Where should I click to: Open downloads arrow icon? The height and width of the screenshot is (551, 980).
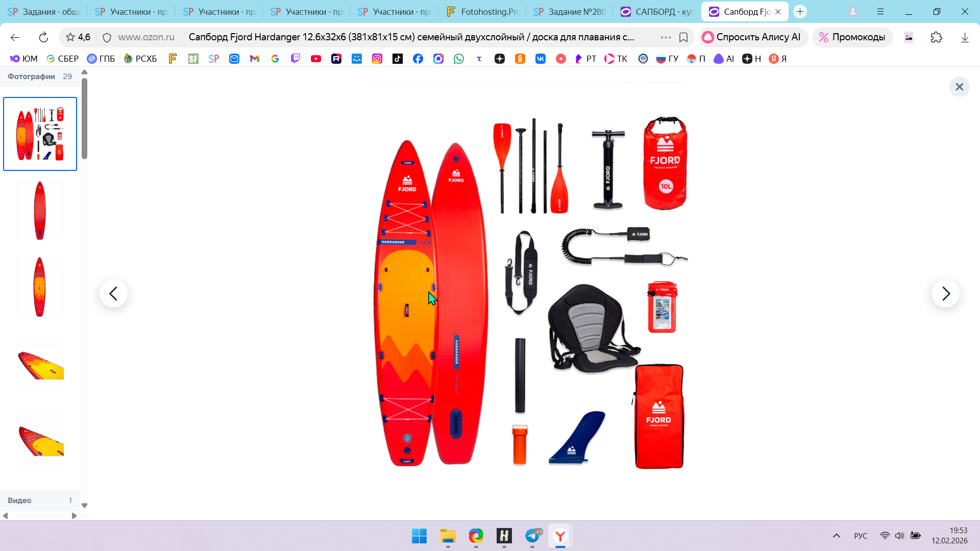coord(964,37)
